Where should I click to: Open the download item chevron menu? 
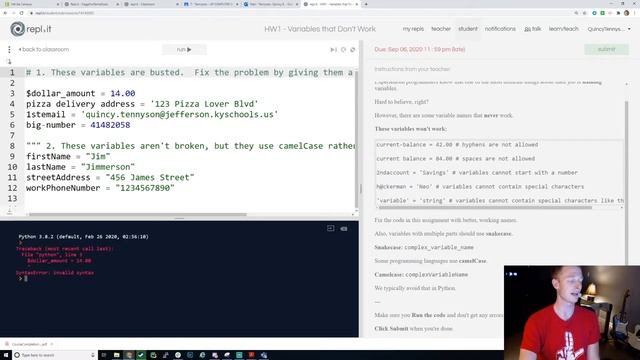[52, 344]
